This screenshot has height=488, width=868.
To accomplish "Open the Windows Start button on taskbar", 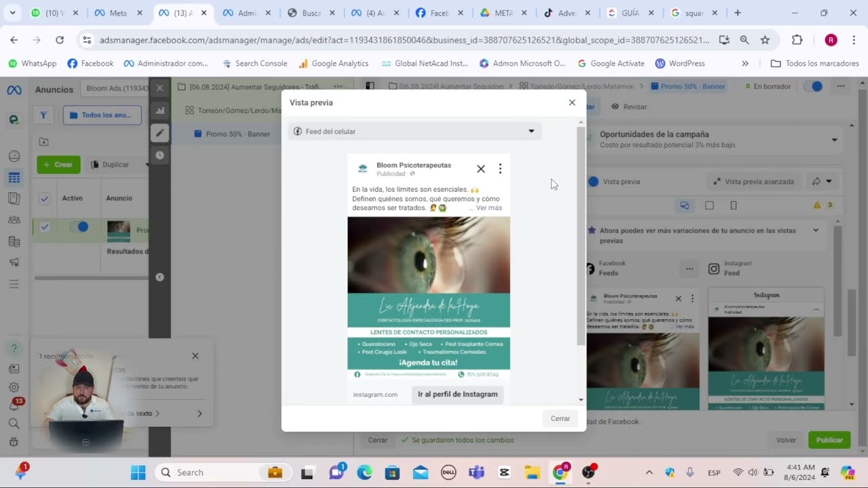I will click(x=138, y=472).
